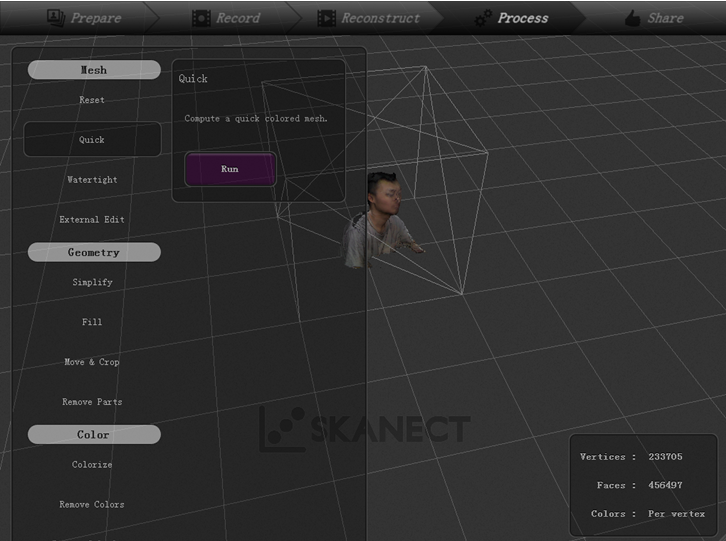Click the Process gears icon
The image size is (726, 541).
click(x=483, y=18)
